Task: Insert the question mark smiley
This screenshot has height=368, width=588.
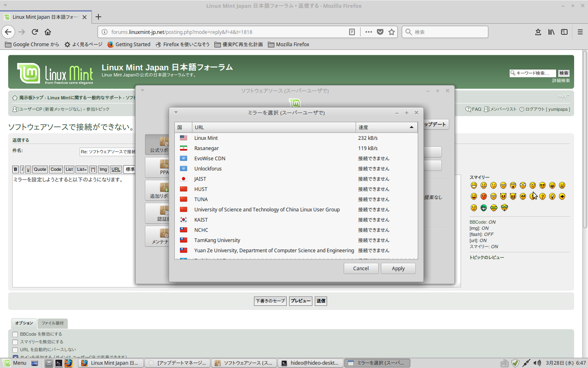Action: (x=542, y=197)
